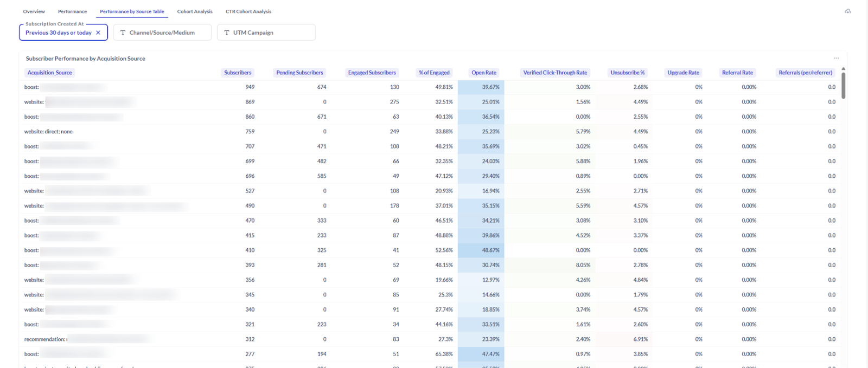The image size is (868, 368).
Task: Click the text icon in UTM Campaign filter
Action: [227, 33]
